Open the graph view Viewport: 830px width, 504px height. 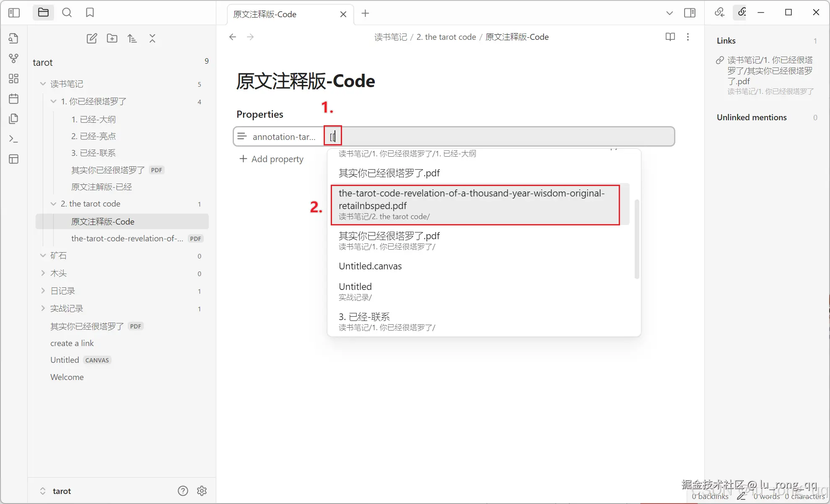coord(14,58)
